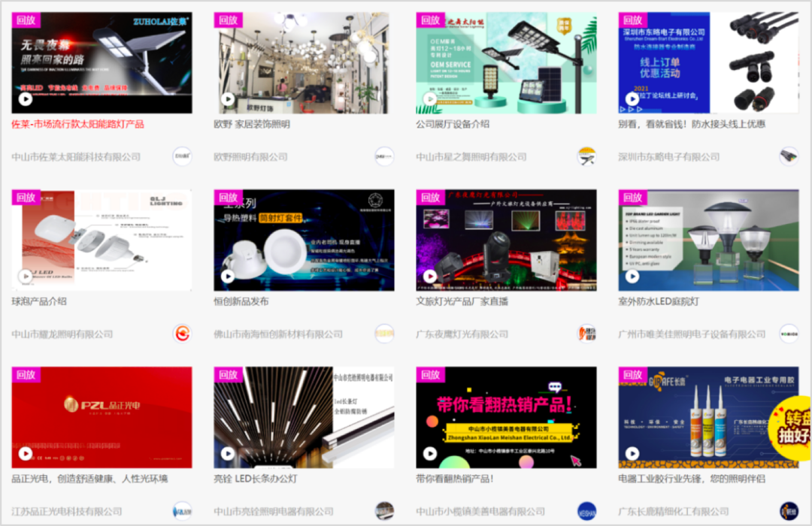This screenshot has height=526, width=812.
Task: Click the 中山市佐莱太阳能科技 company logo icon
Action: (x=182, y=156)
